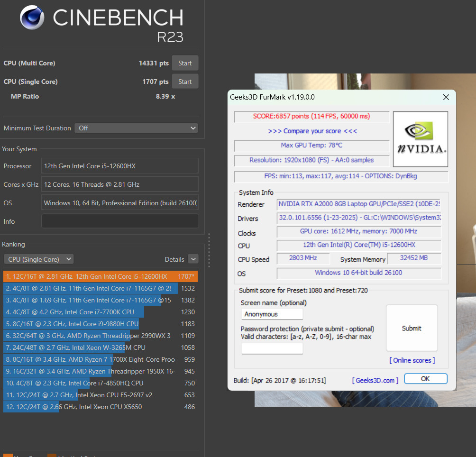
Task: Select ranking row 9 Threadripper 1950X
Action: click(101, 371)
